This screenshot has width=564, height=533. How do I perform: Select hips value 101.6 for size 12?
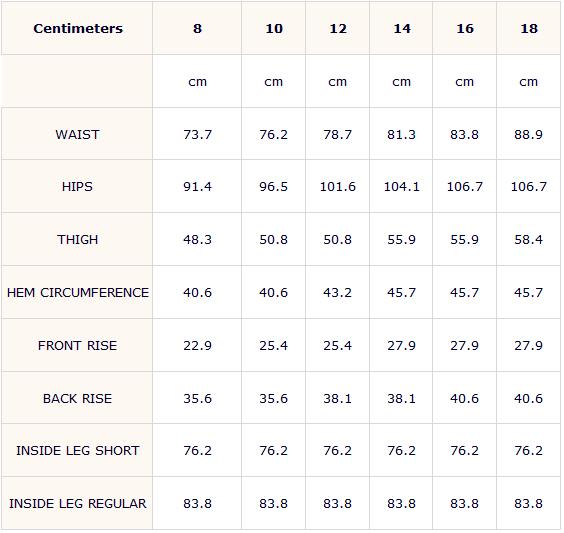[x=338, y=187]
